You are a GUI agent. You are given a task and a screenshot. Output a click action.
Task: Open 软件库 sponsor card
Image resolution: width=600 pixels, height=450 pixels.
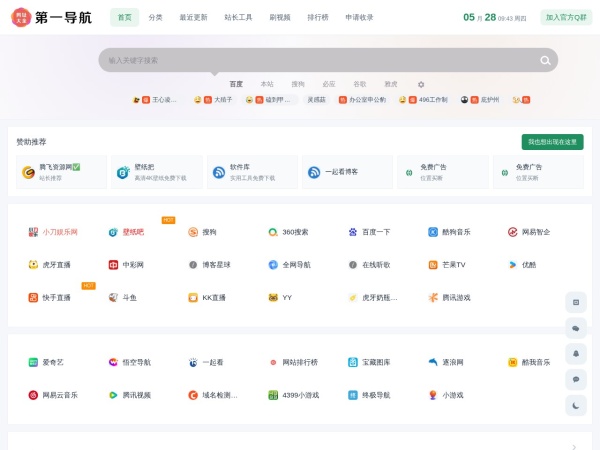click(252, 172)
